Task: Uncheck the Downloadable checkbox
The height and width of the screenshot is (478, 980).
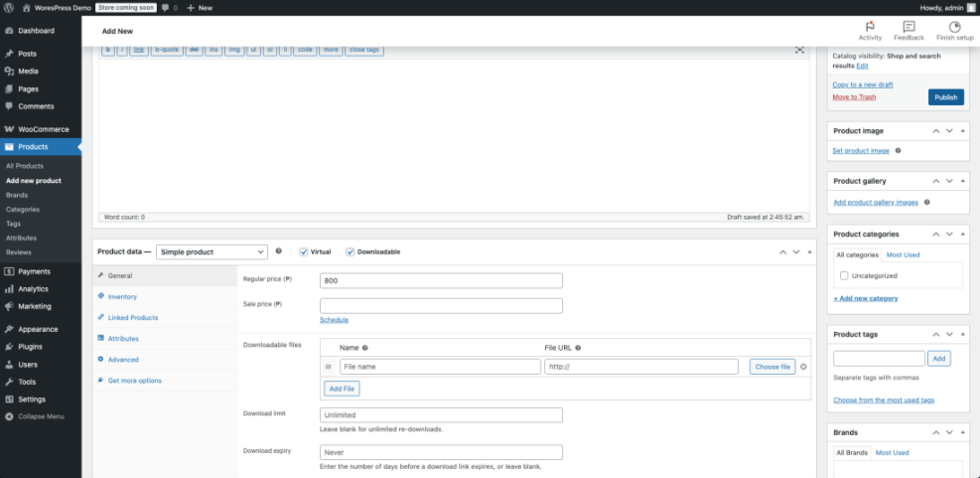Action: (x=350, y=251)
